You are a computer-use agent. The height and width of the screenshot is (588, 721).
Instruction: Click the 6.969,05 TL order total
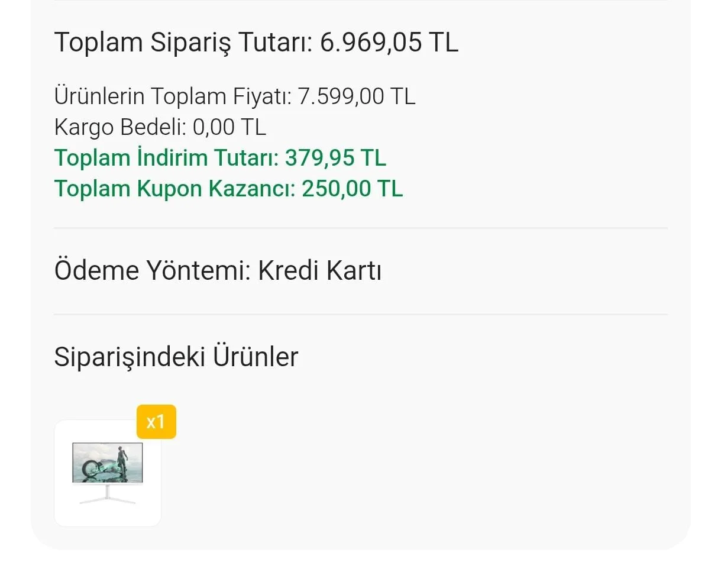click(x=389, y=43)
